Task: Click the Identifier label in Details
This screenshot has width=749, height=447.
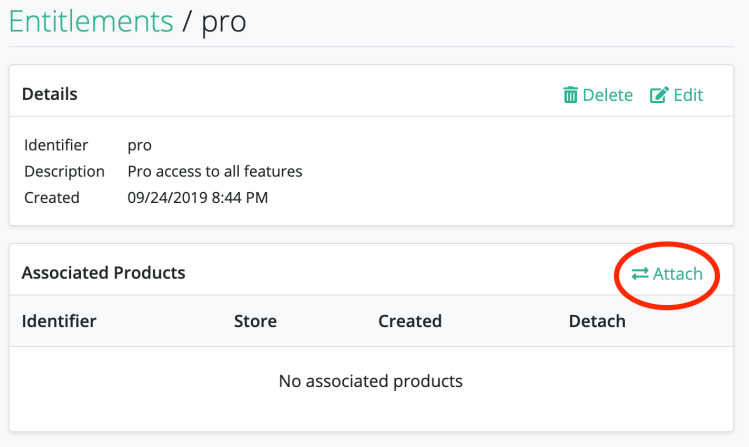Action: [x=56, y=145]
